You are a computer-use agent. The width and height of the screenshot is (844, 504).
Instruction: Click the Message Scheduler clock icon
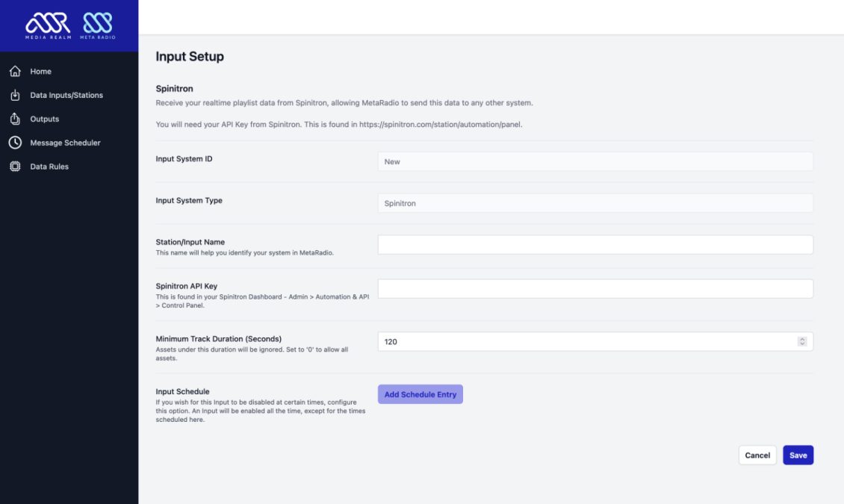pyautogui.click(x=14, y=143)
